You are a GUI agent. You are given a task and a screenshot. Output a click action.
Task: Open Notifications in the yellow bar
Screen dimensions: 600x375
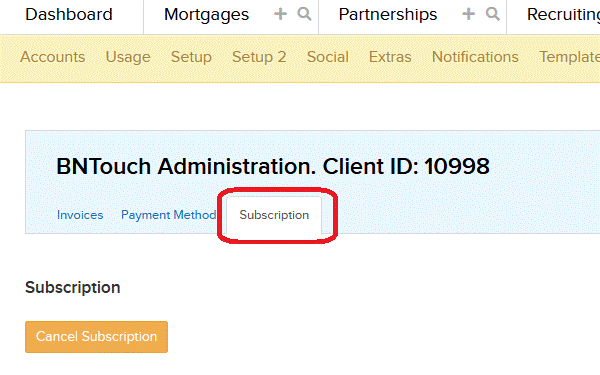coord(475,57)
